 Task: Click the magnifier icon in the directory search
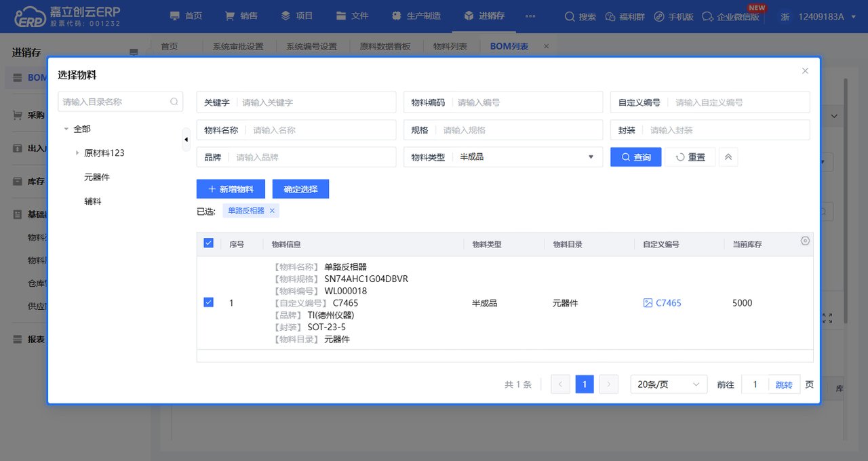[x=174, y=102]
